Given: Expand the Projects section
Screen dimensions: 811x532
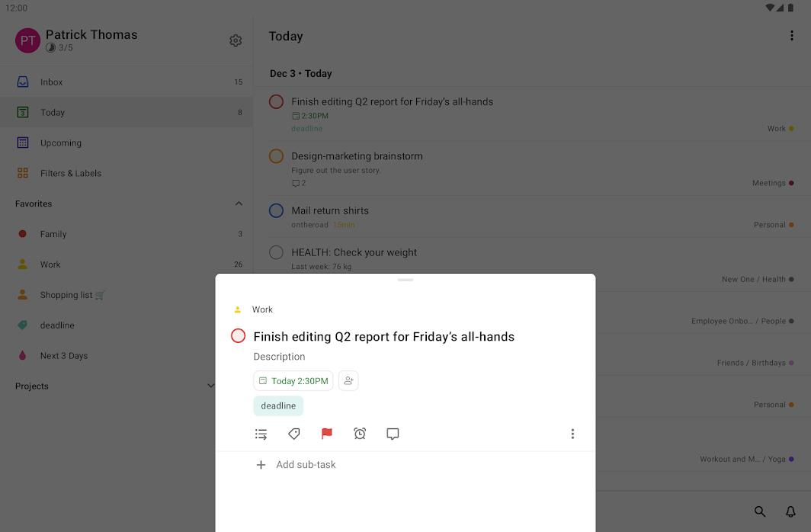Looking at the screenshot, I should [211, 386].
